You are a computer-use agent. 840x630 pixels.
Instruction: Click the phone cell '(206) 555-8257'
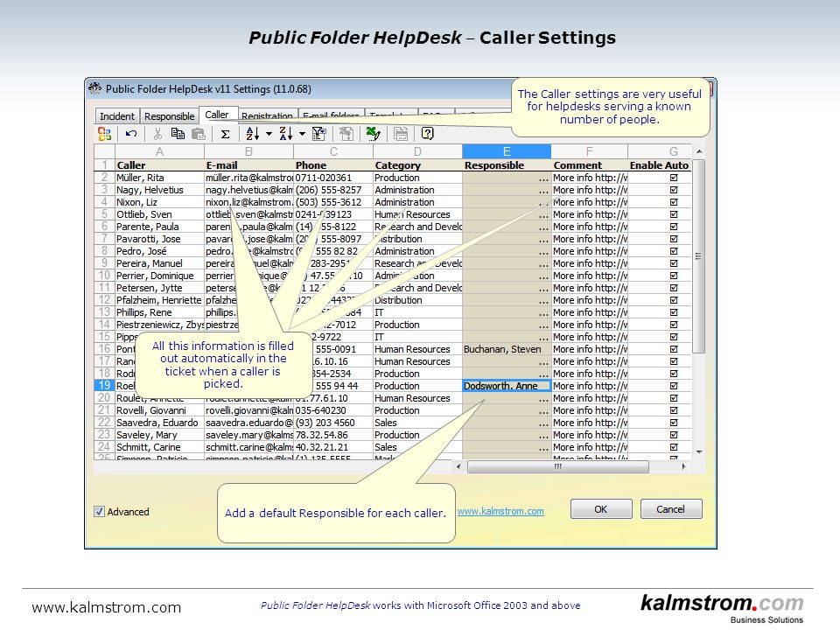coord(333,190)
